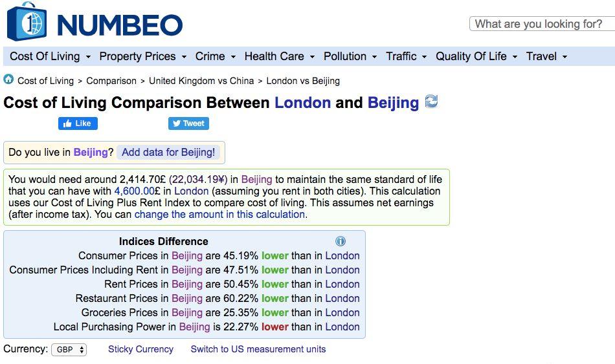Click the refresh icon beside Beijing heading
The height and width of the screenshot is (364, 615).
tap(431, 102)
